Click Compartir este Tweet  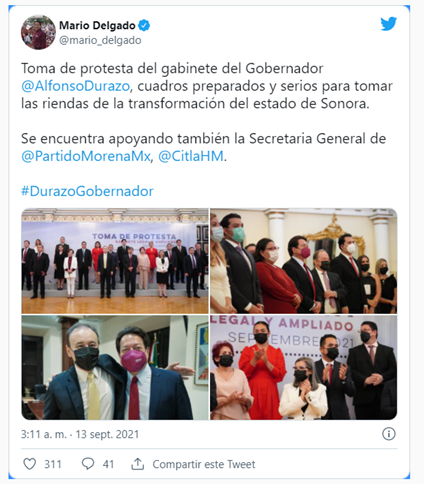pos(204,464)
